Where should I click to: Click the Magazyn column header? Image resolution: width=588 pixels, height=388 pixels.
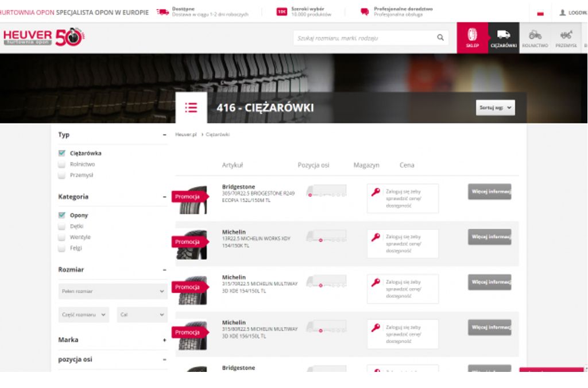(366, 165)
